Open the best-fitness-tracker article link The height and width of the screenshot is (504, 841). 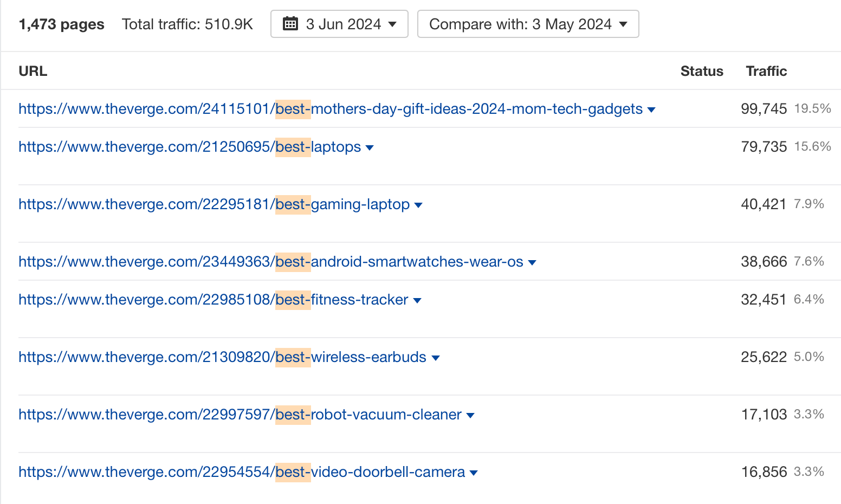(212, 300)
